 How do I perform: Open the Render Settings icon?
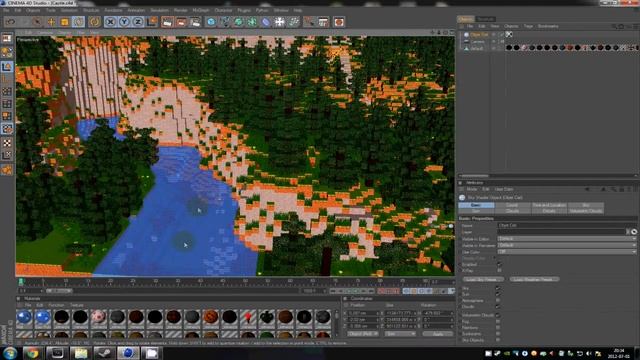point(195,22)
